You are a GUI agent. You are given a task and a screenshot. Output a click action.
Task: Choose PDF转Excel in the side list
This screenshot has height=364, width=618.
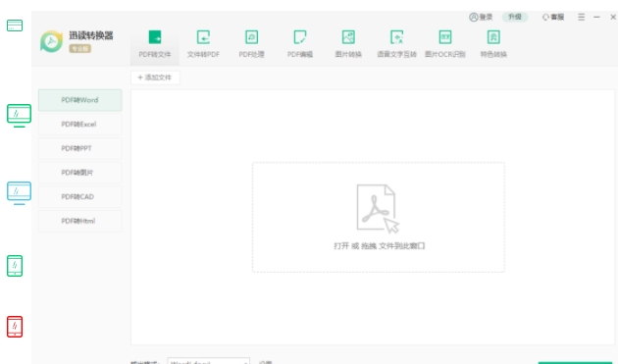[x=80, y=125]
